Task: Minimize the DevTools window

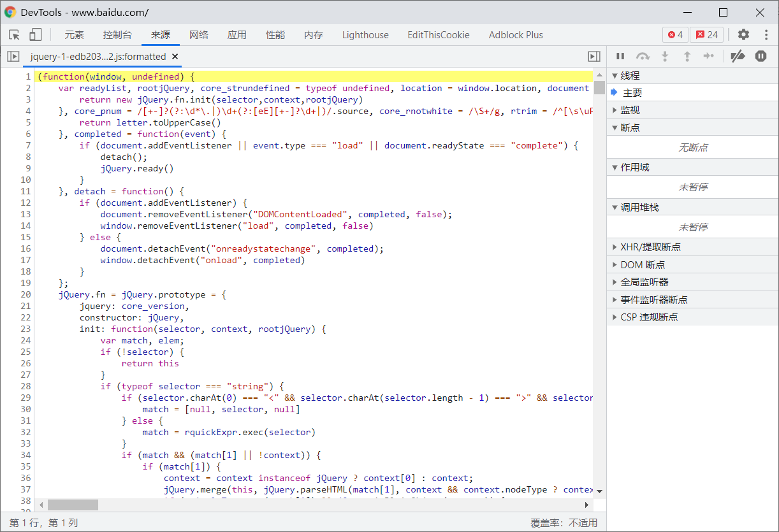Action: pos(687,12)
